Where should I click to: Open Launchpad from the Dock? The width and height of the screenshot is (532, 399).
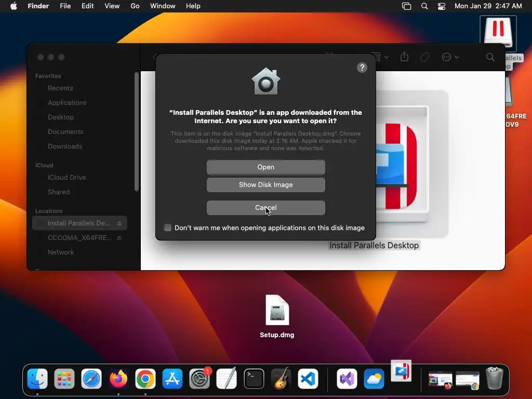click(x=64, y=379)
